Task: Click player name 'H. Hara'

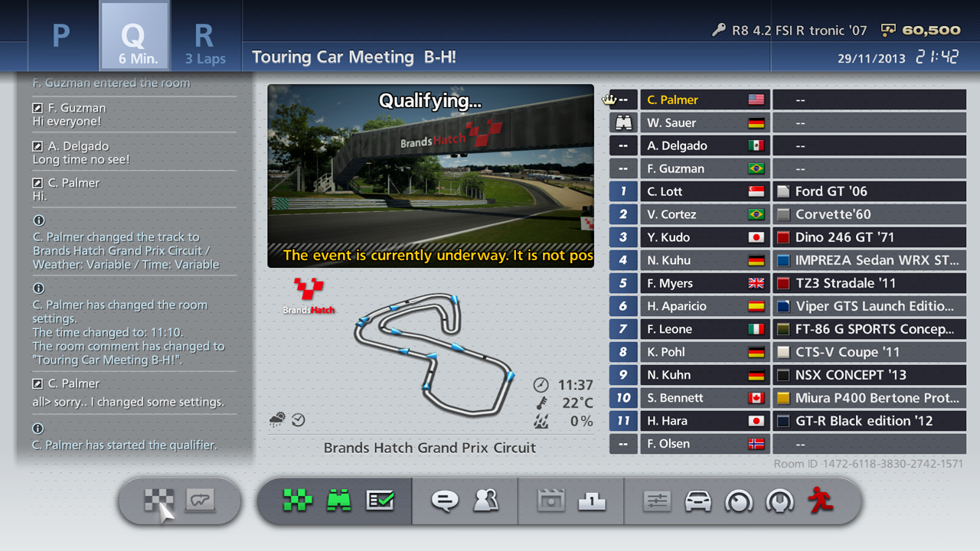Action: [x=667, y=421]
